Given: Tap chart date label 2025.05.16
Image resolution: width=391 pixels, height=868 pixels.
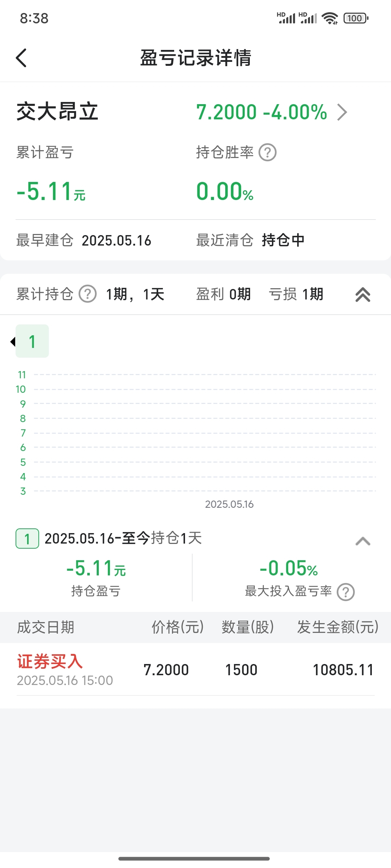Looking at the screenshot, I should pyautogui.click(x=229, y=504).
